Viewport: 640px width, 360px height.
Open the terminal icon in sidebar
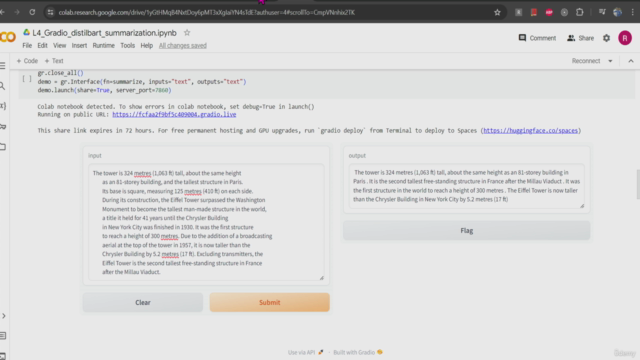pyautogui.click(x=3, y=356)
